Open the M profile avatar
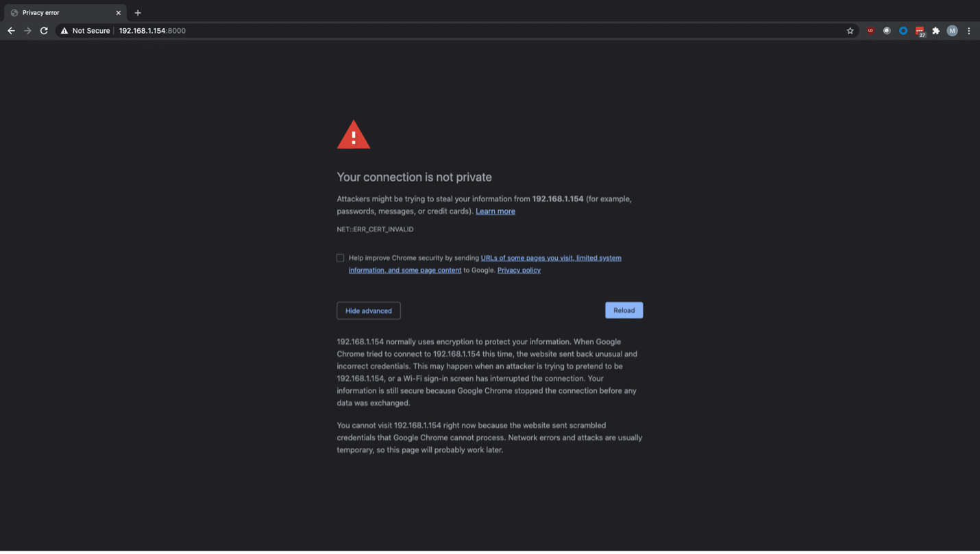The height and width of the screenshot is (554, 980). tap(952, 31)
